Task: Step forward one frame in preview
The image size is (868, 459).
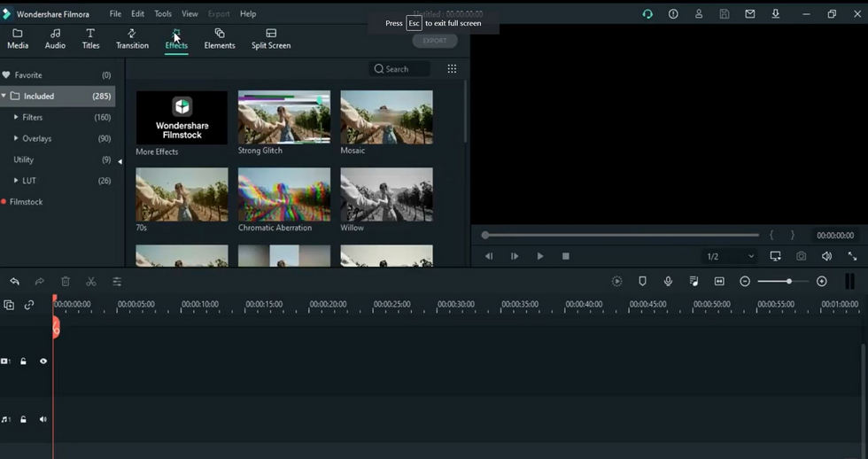Action: (x=515, y=256)
